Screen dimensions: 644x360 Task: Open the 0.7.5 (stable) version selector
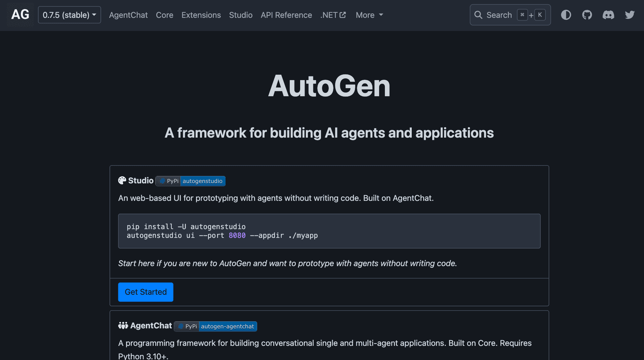click(x=69, y=15)
